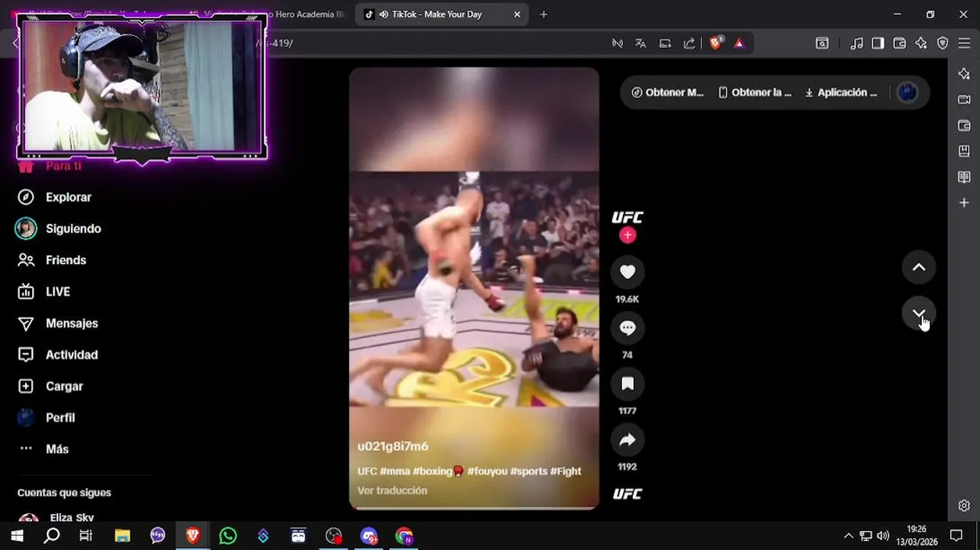Share the video with arrow icon
Screen dimensions: 980x550
click(627, 439)
